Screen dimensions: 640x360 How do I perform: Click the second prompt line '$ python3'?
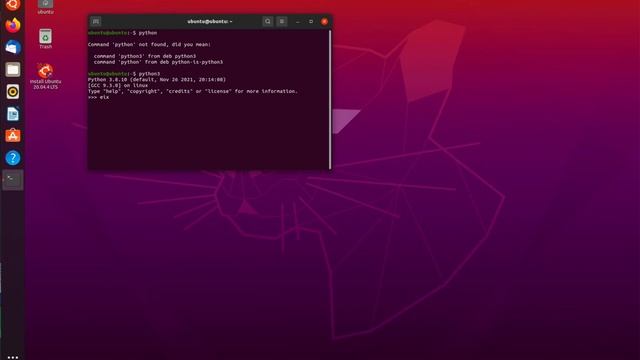tap(124, 74)
